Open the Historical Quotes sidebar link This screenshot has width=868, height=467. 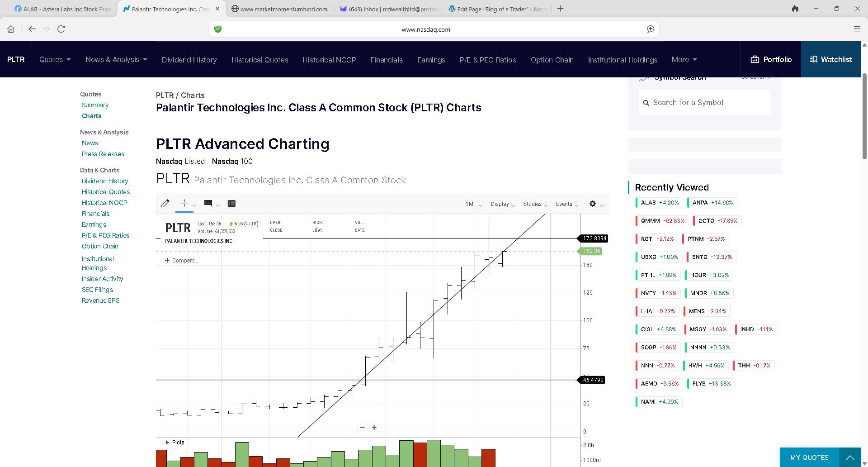(x=106, y=192)
